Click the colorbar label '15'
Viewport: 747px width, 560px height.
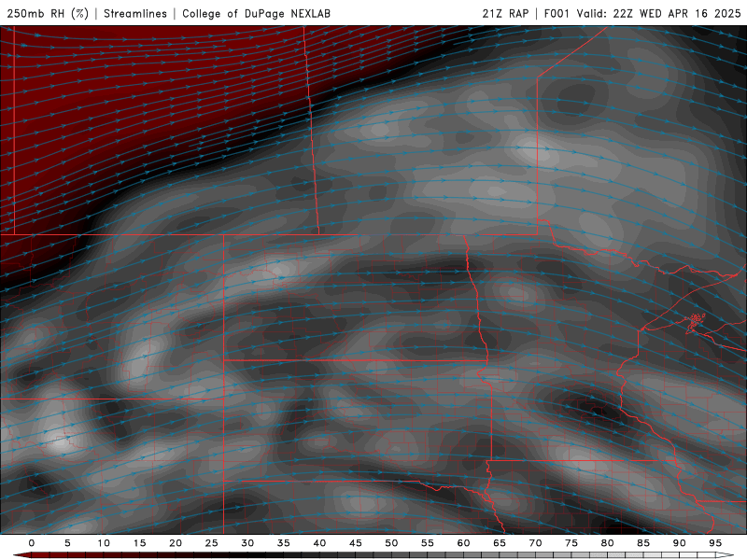[139, 543]
